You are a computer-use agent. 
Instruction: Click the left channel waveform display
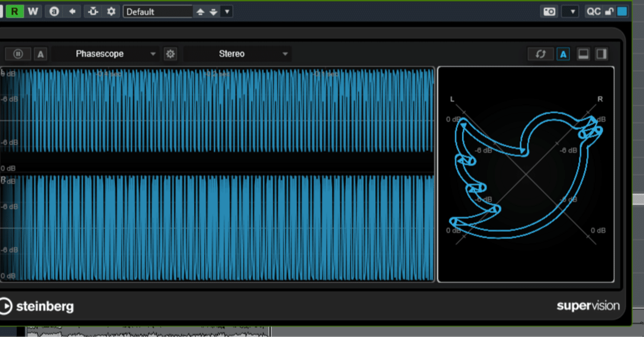(x=217, y=110)
